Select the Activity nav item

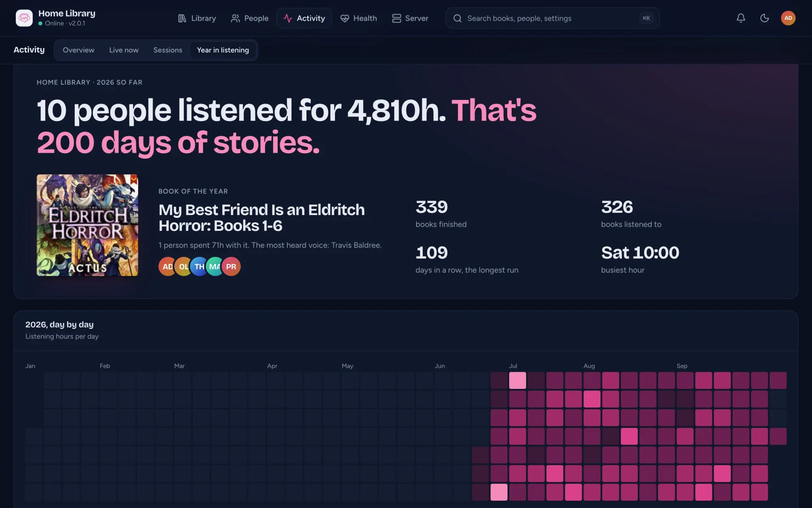click(304, 18)
